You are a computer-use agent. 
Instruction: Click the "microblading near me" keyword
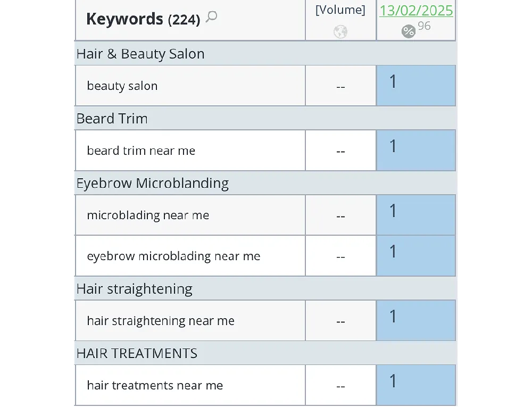(148, 215)
